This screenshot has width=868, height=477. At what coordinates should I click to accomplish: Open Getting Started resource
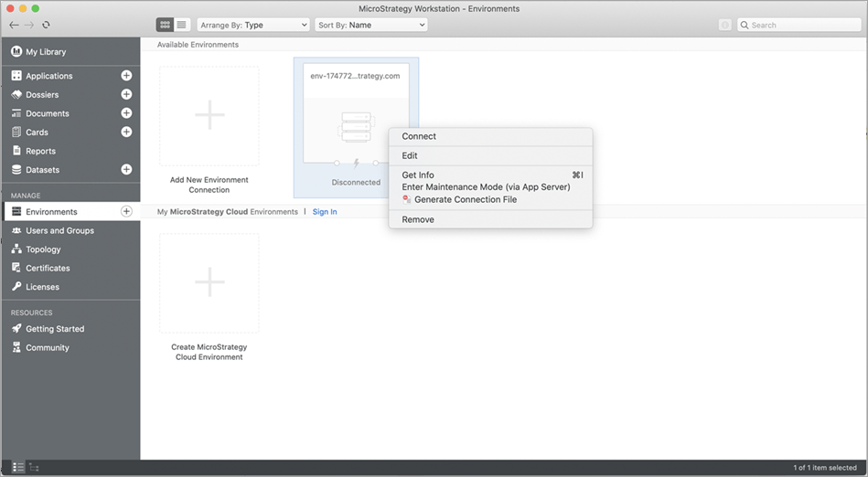[x=54, y=329]
